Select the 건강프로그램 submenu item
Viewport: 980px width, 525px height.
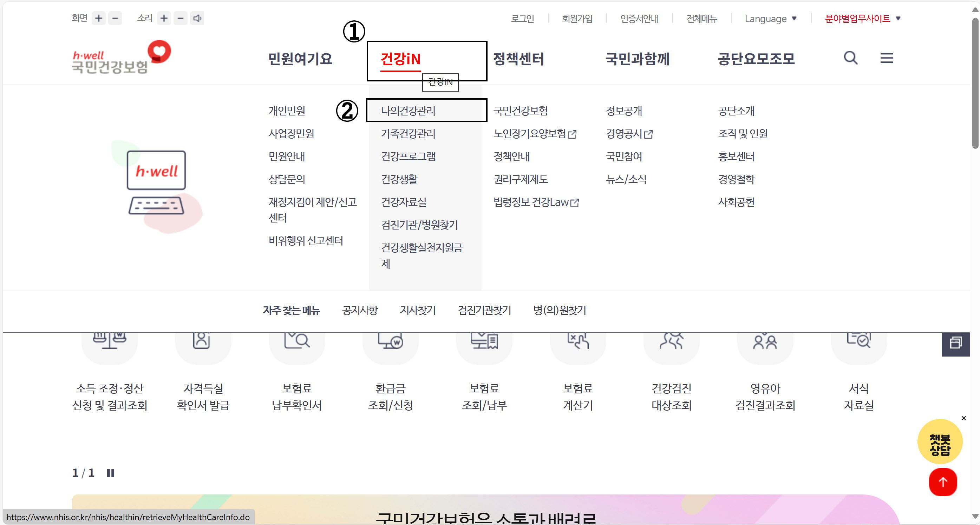[408, 156]
